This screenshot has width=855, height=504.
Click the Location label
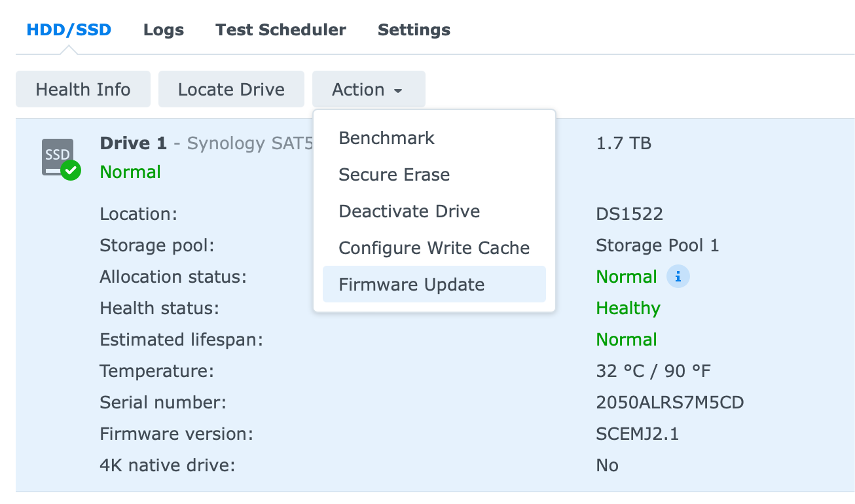coord(139,214)
